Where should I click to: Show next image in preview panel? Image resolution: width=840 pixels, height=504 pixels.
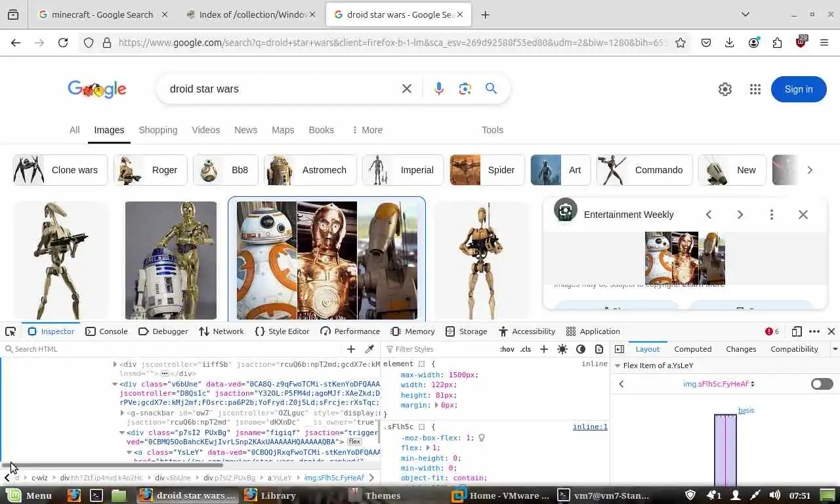(x=740, y=215)
